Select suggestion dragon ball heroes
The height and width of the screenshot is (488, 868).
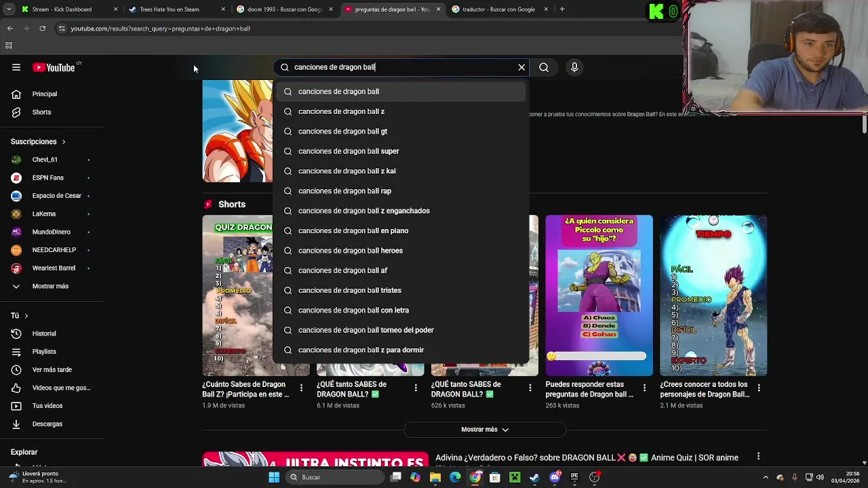point(400,251)
